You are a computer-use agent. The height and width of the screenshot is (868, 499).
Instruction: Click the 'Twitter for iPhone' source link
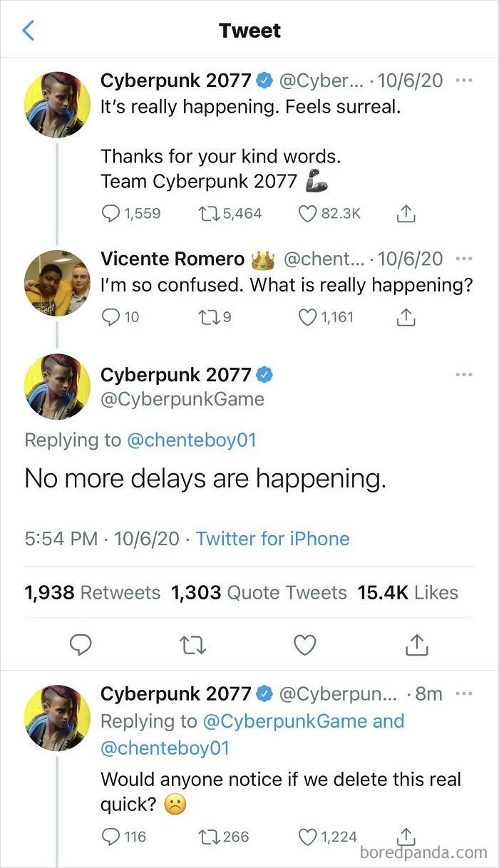tap(272, 539)
